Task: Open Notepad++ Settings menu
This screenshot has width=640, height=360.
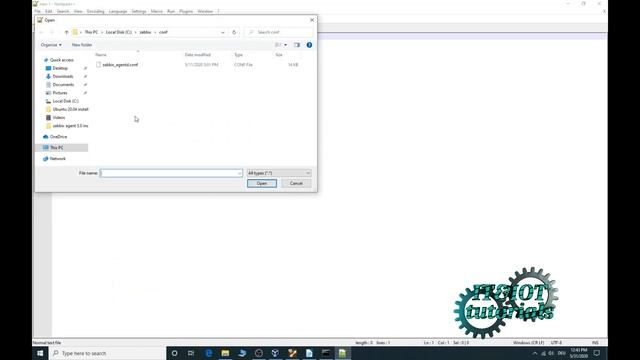Action: tap(139, 11)
